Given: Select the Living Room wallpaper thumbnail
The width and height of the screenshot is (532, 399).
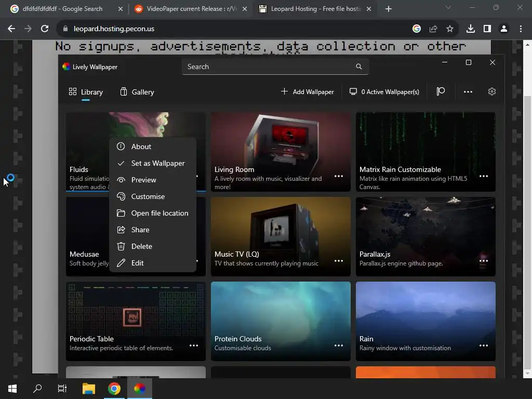Looking at the screenshot, I should (x=281, y=152).
